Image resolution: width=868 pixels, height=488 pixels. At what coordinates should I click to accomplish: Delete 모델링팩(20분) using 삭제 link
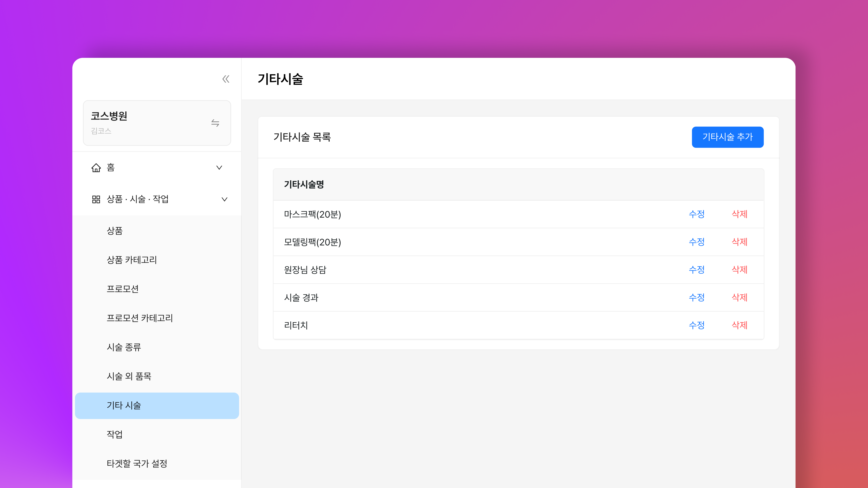point(739,242)
